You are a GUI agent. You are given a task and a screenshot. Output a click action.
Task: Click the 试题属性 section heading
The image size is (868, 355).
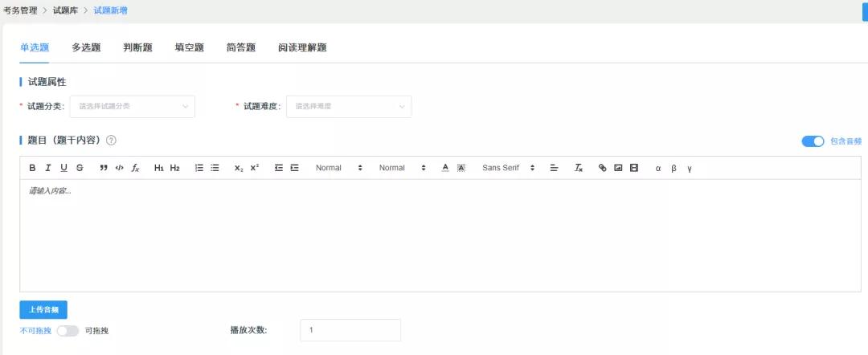pos(47,82)
